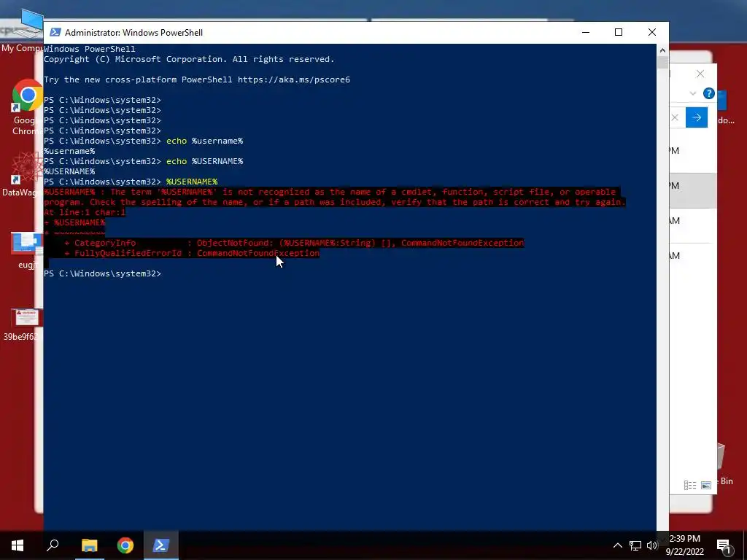Select the eugj desktop icon
The width and height of the screenshot is (747, 560).
tap(27, 251)
